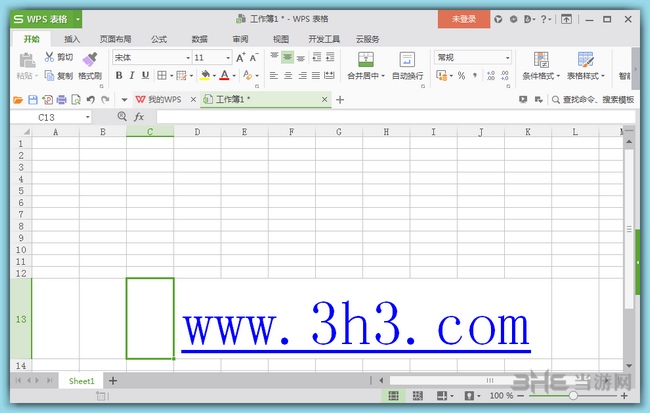
Task: Open font name dropdown 宋体
Action: [x=188, y=58]
